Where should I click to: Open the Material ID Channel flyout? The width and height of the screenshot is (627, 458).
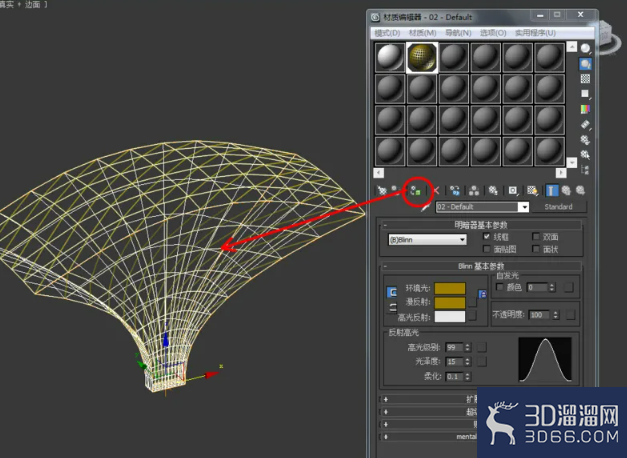[513, 191]
